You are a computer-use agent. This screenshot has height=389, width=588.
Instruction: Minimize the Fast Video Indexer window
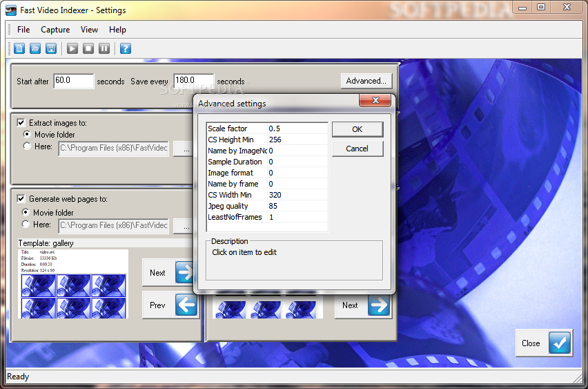(522, 8)
